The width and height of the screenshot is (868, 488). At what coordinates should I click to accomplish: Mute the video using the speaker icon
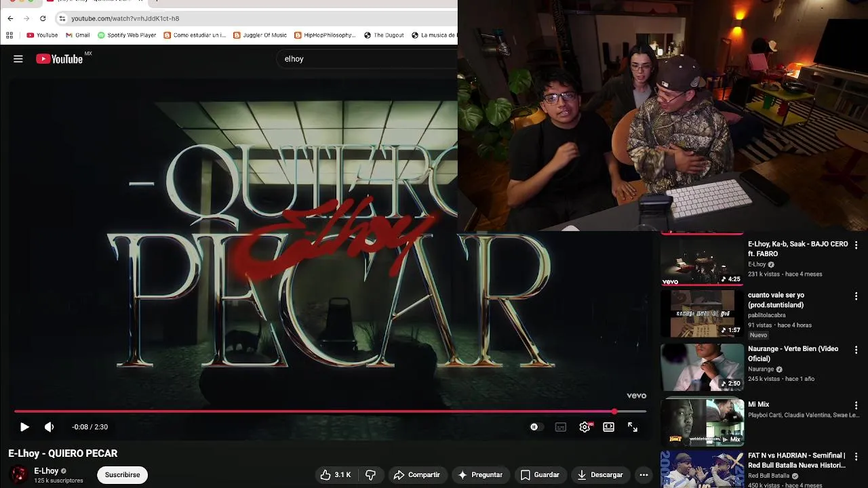(x=49, y=427)
